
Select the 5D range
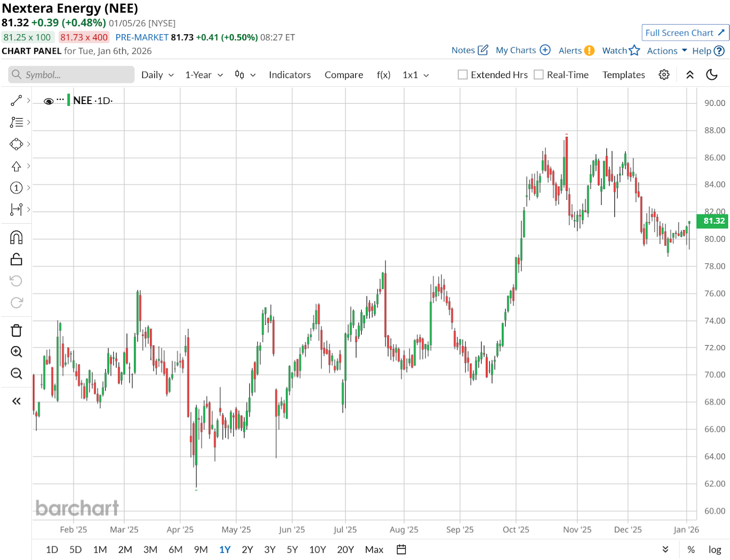(x=76, y=550)
